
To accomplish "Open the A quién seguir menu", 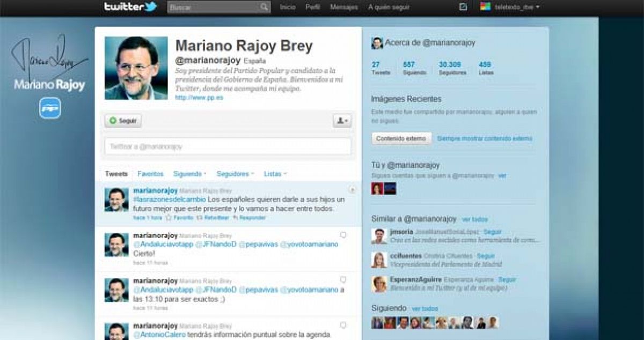I will click(x=389, y=8).
